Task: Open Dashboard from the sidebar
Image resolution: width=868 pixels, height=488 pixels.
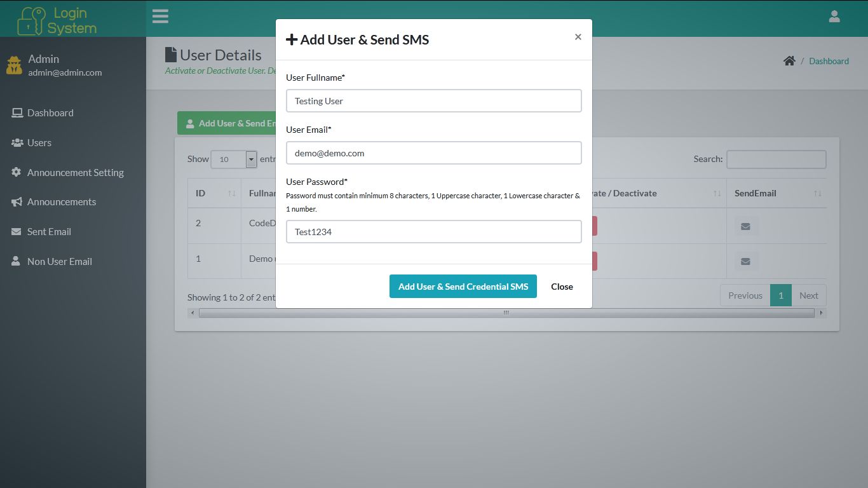Action: 50,113
